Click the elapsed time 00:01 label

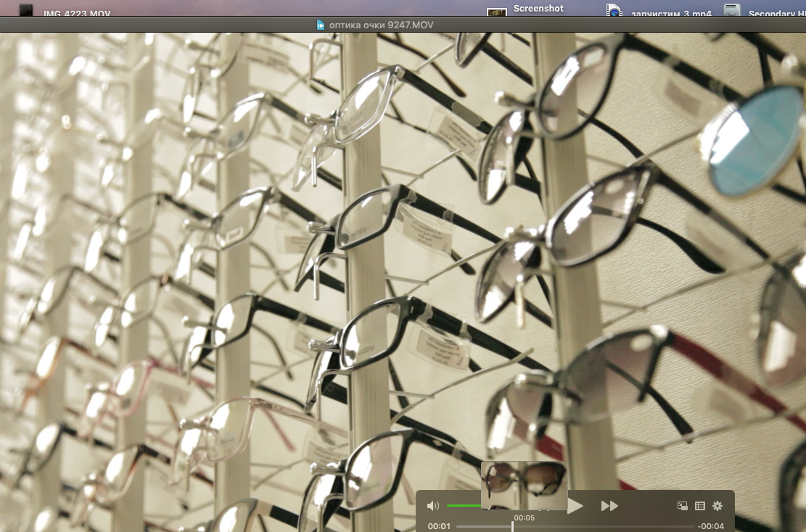pyautogui.click(x=439, y=526)
